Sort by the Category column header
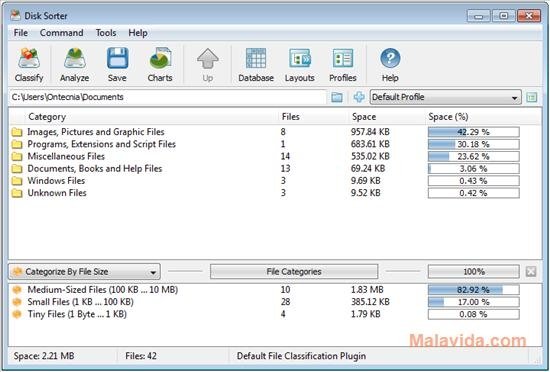The image size is (550, 372). (47, 117)
